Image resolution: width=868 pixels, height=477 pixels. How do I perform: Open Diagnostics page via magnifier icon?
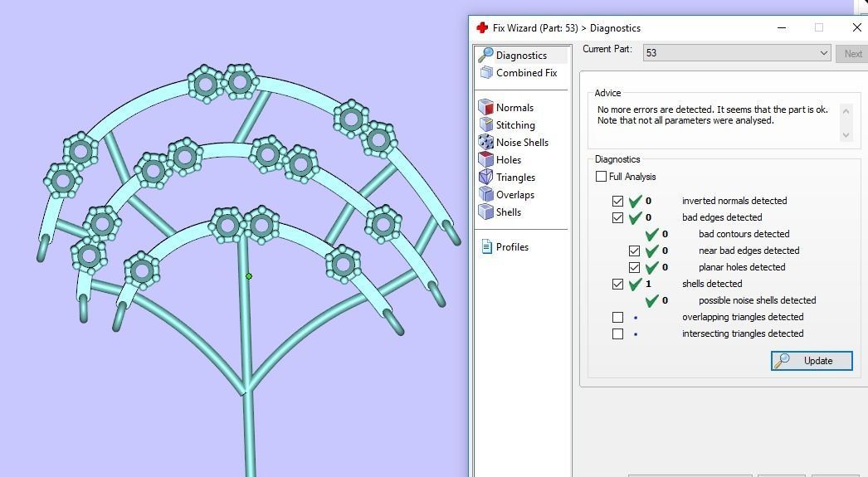485,55
